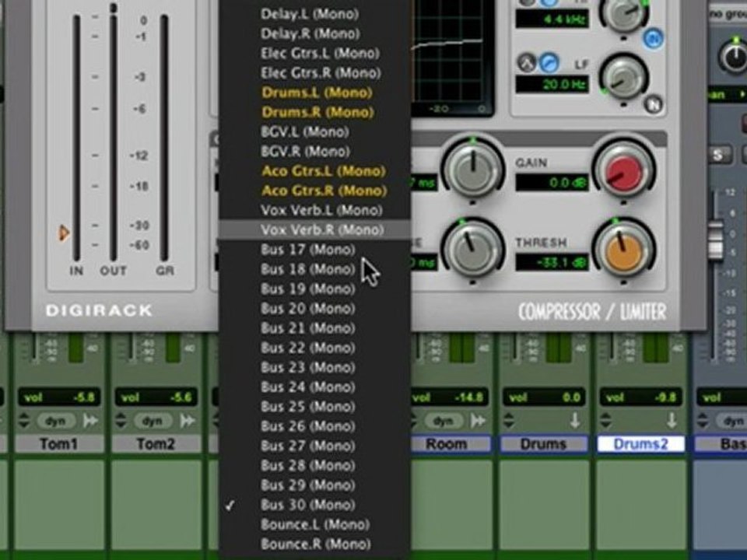
Task: Choose highlighted Vox Verb.R (Mono) bus
Action: click(x=314, y=230)
